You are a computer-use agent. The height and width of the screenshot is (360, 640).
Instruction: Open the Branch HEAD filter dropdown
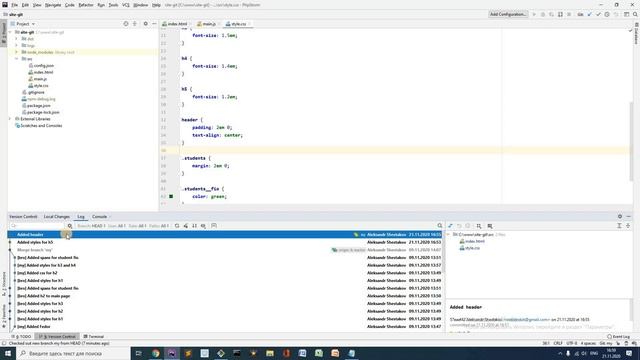point(91,226)
